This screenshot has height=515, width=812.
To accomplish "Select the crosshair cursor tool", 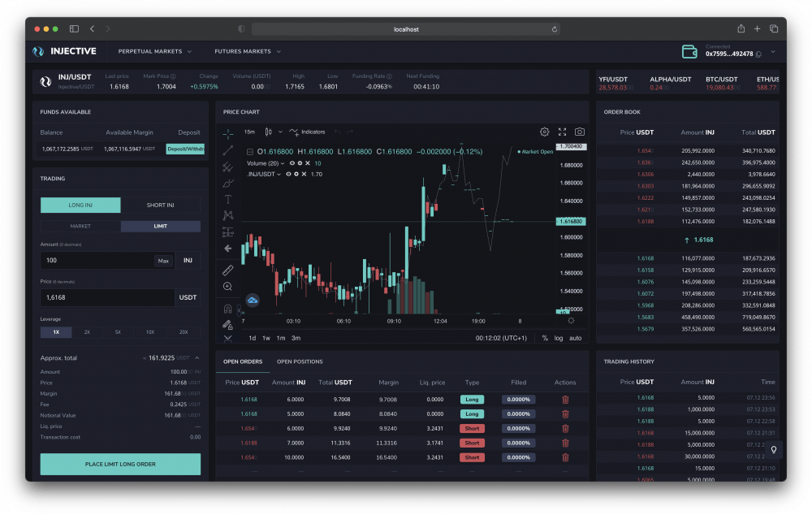I will point(228,134).
